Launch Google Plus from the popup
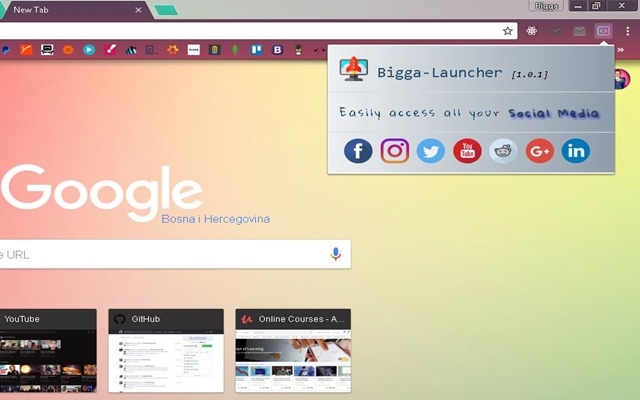The width and height of the screenshot is (640, 400). [x=540, y=151]
